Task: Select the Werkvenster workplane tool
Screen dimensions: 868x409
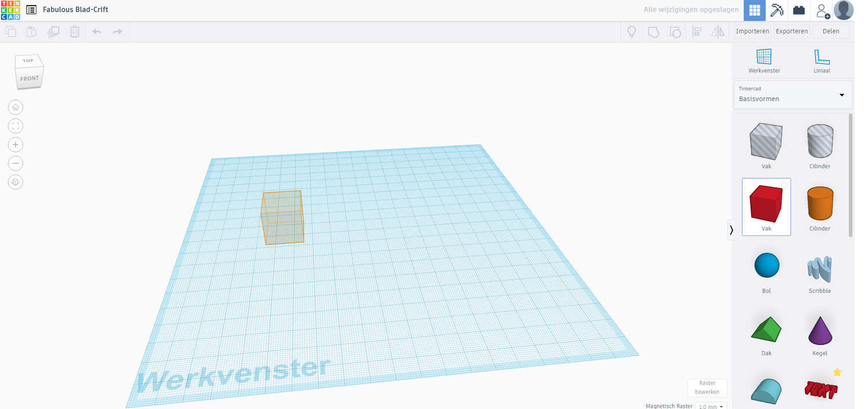Action: click(764, 61)
